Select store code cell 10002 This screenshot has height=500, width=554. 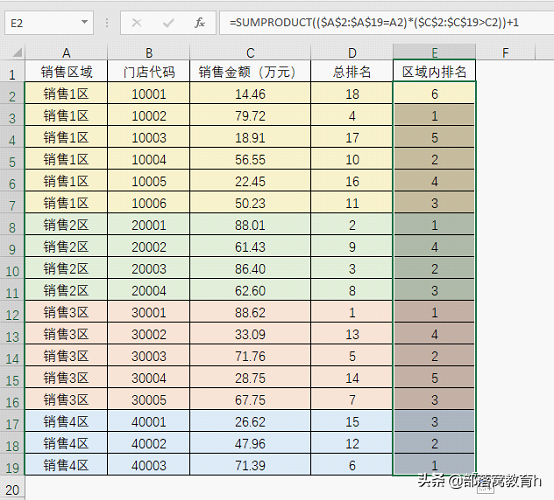click(x=149, y=115)
